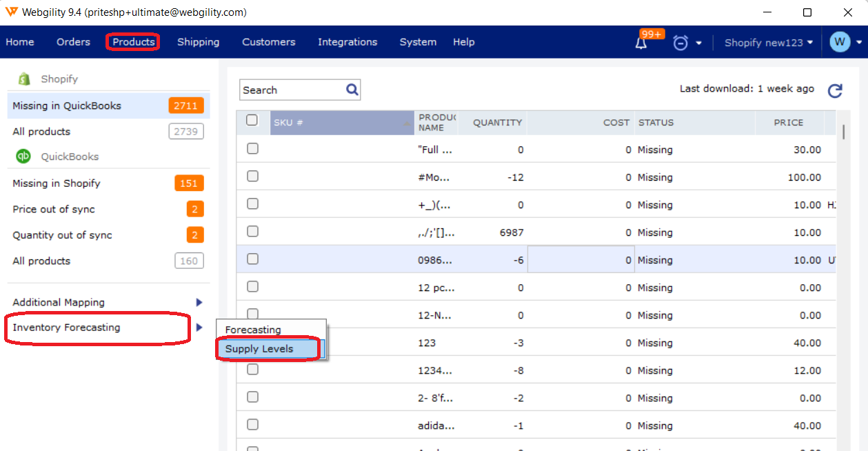This screenshot has height=451, width=868.
Task: Show Missing in QuickBooks products
Action: (108, 106)
